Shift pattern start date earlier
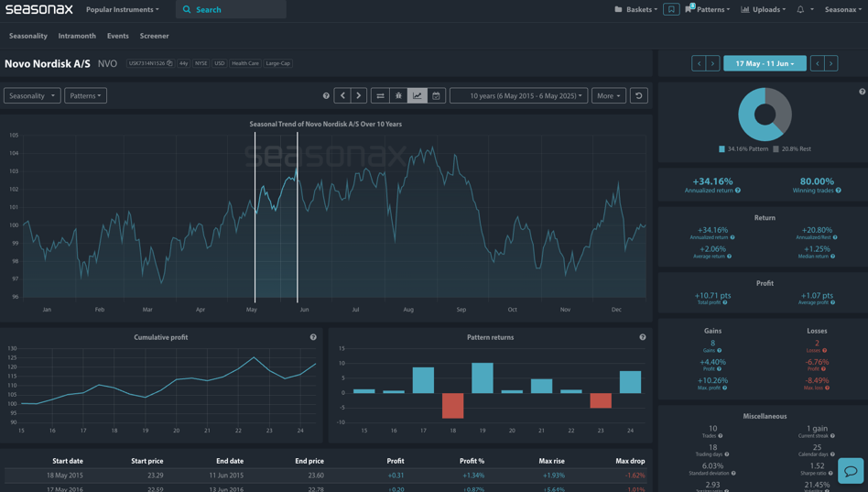Image resolution: width=868 pixels, height=492 pixels. [x=699, y=64]
